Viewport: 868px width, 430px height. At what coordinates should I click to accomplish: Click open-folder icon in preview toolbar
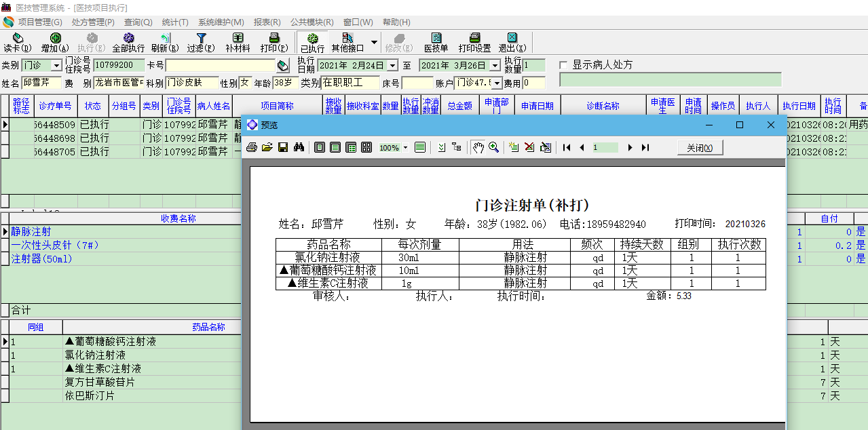pos(267,147)
